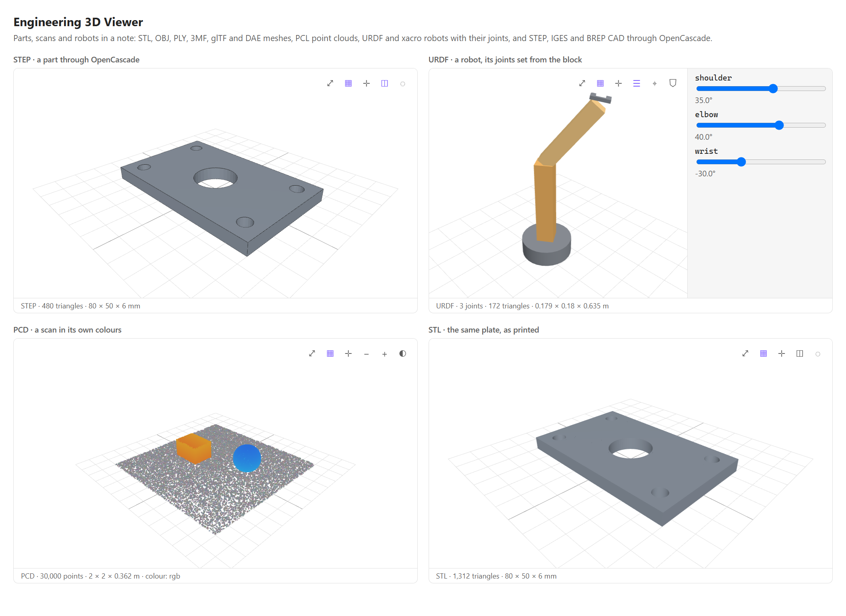Click the joint-frame crosshair icon in the URDF viewer
This screenshot has width=846, height=616.
pos(655,83)
